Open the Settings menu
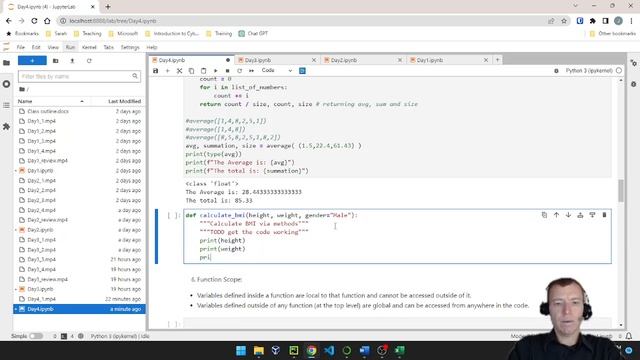 point(130,47)
